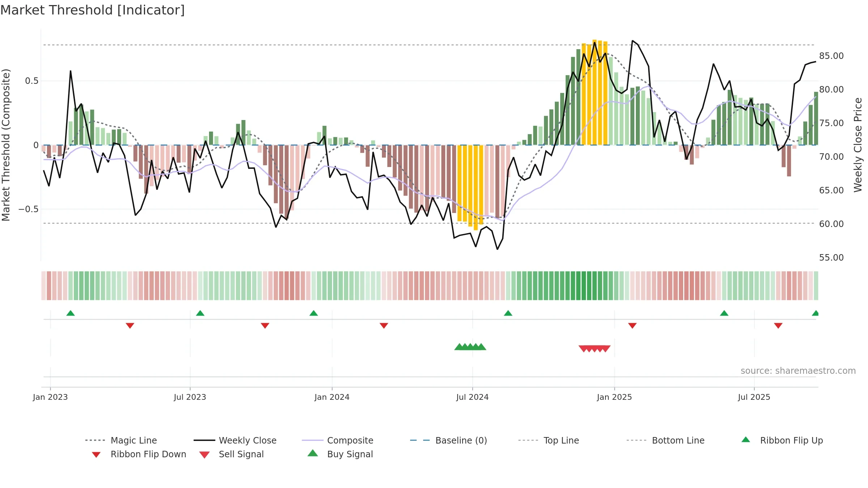This screenshot has height=488, width=868.
Task: Click the 65.00 price axis label
Action: (x=831, y=190)
